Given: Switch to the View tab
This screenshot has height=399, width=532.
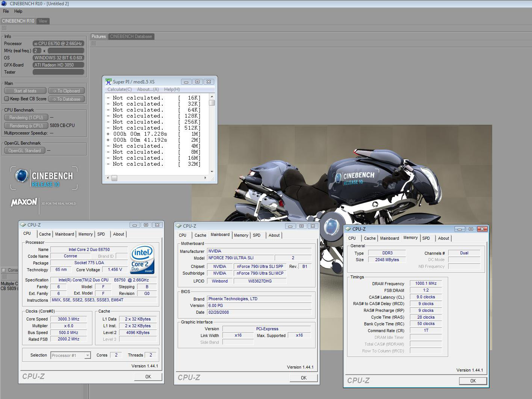Looking at the screenshot, I should pos(43,21).
